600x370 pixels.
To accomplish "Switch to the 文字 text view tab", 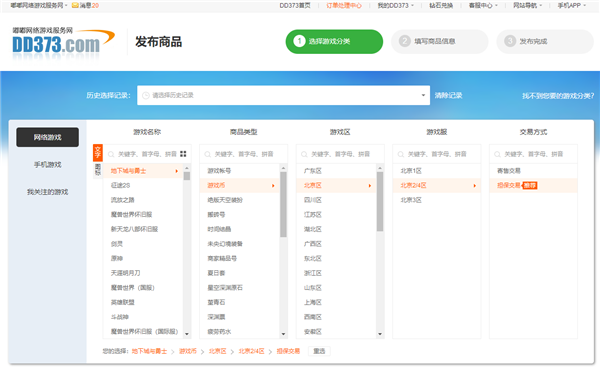I will [x=98, y=152].
